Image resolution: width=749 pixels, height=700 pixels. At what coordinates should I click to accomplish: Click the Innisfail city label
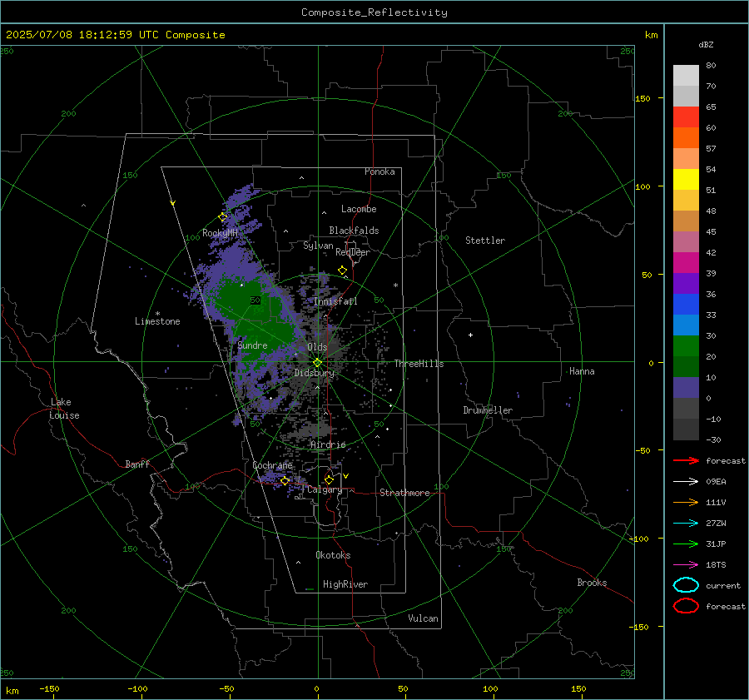335,301
